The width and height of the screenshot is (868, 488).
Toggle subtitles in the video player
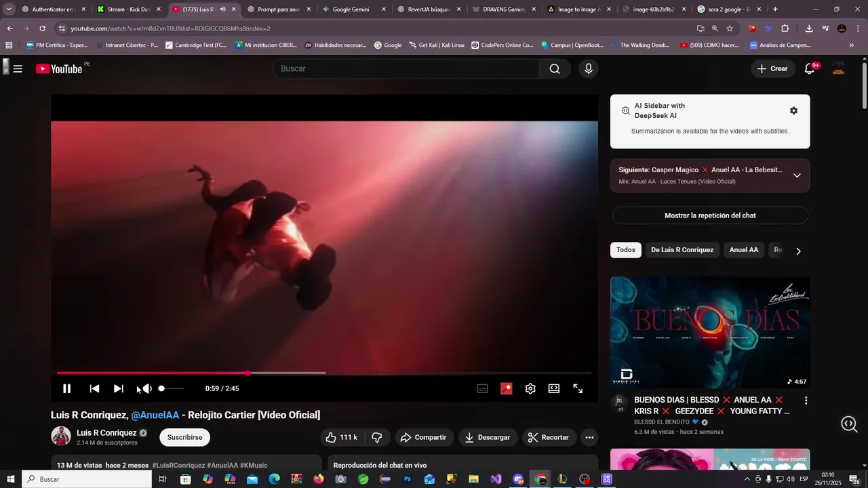coord(482,388)
